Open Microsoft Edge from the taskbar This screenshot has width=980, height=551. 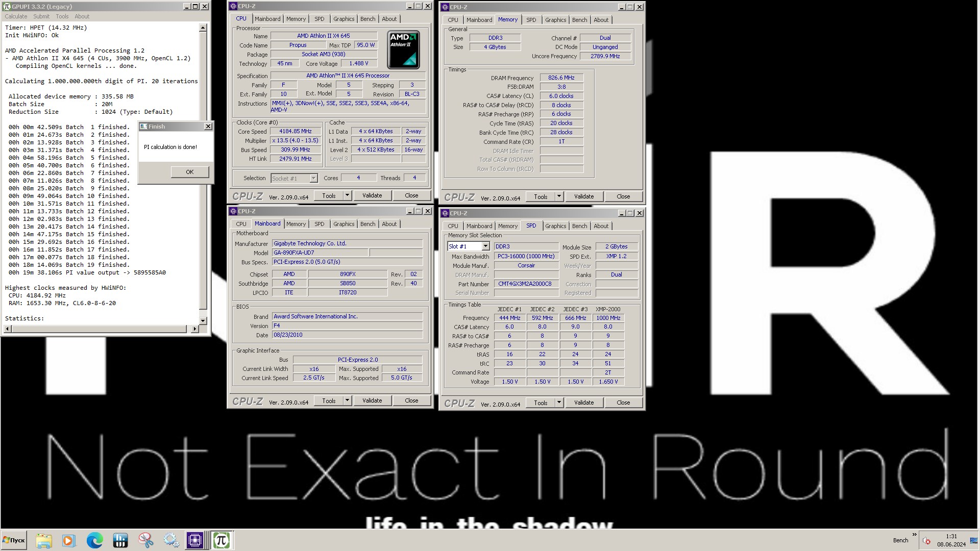[94, 540]
